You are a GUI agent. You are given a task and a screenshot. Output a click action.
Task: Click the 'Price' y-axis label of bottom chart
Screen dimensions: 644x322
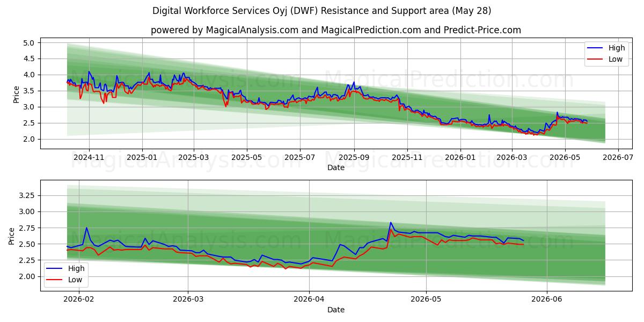point(12,236)
